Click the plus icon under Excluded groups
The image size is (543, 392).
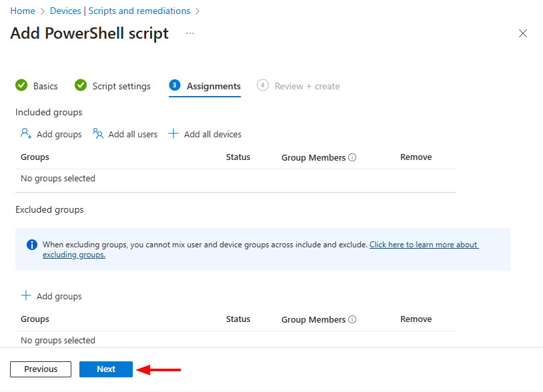coord(26,296)
